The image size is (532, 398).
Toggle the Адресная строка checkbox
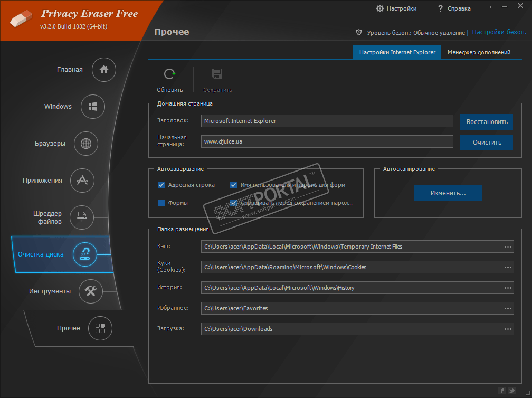161,185
